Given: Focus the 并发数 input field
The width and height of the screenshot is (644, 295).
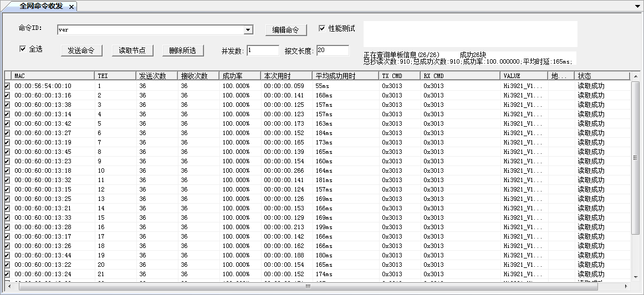Looking at the screenshot, I should pyautogui.click(x=263, y=50).
